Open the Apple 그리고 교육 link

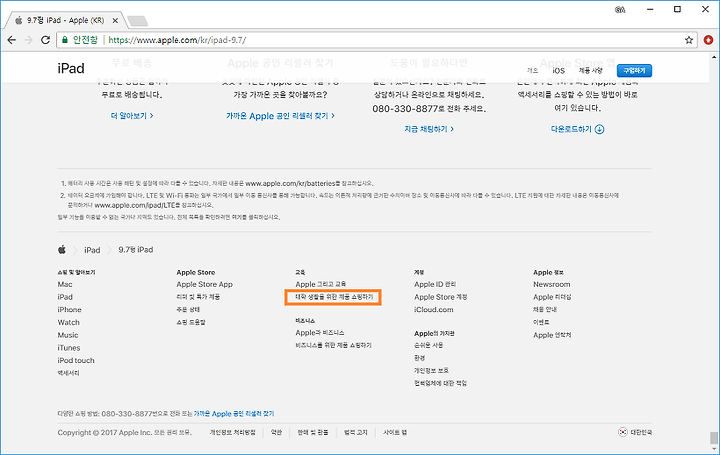pyautogui.click(x=321, y=284)
